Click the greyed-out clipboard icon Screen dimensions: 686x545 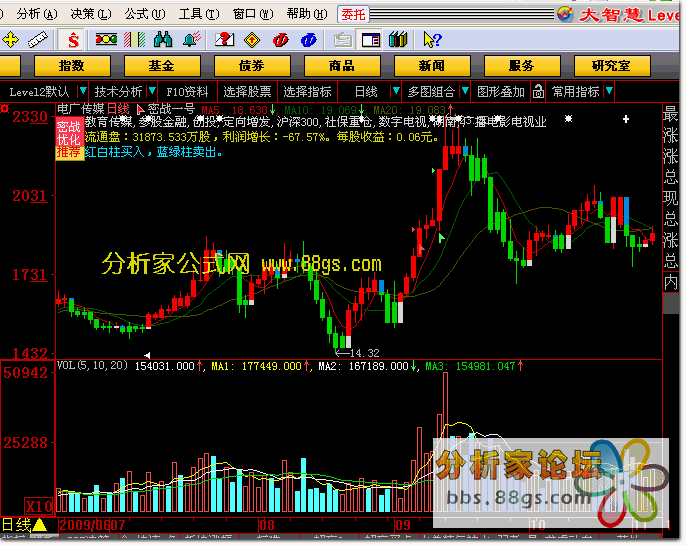343,40
